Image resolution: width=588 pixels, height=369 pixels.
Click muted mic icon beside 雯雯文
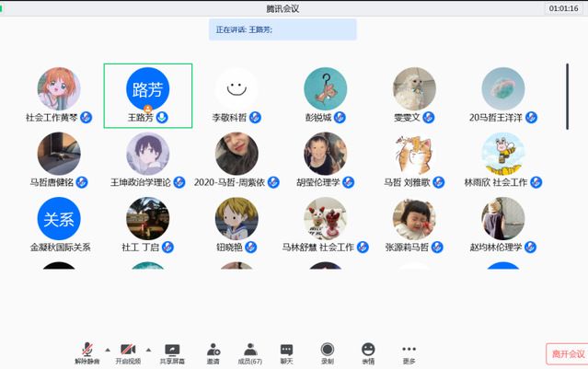pyautogui.click(x=427, y=118)
